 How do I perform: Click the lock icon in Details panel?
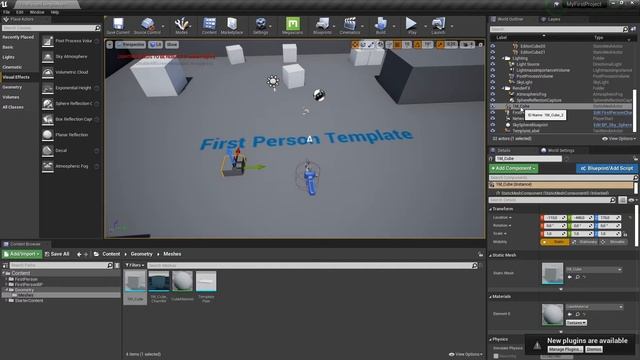636,158
